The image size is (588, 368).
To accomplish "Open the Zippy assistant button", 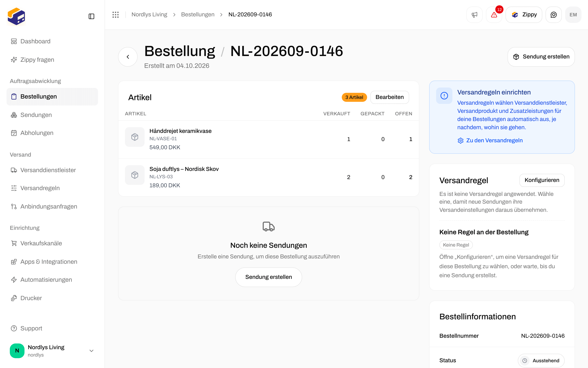I will [x=524, y=15].
